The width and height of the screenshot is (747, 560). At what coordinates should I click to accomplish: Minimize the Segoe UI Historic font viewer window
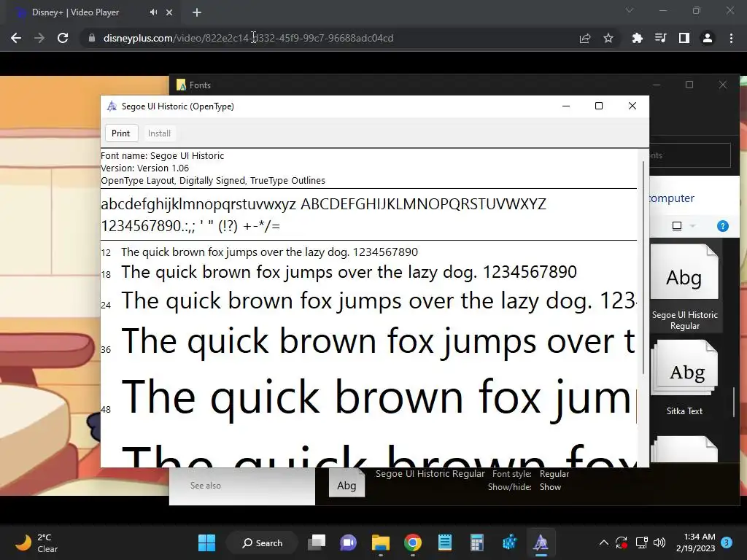pos(566,106)
